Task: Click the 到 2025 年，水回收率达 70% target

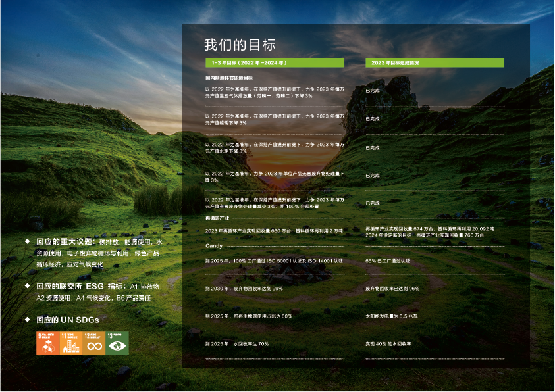Action: pyautogui.click(x=237, y=344)
